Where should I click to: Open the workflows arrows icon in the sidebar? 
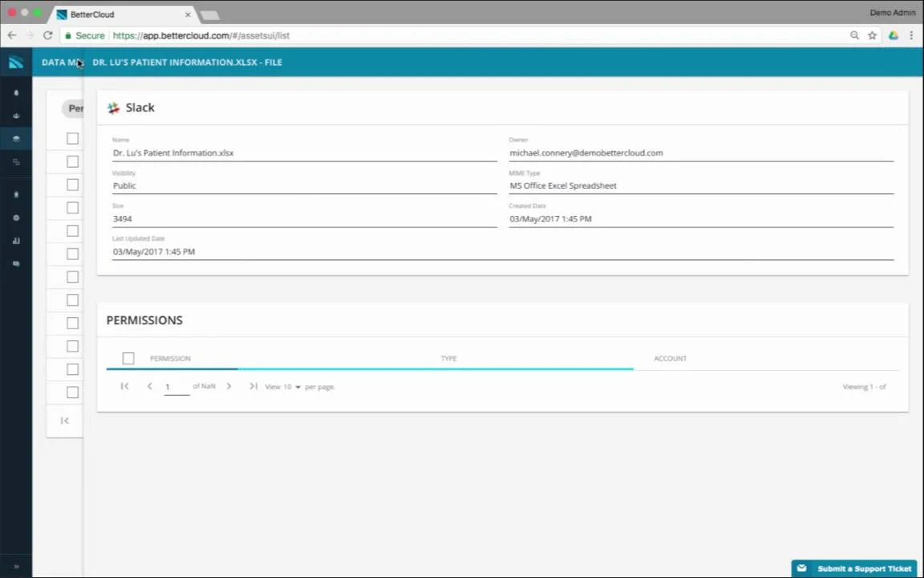[16, 161]
